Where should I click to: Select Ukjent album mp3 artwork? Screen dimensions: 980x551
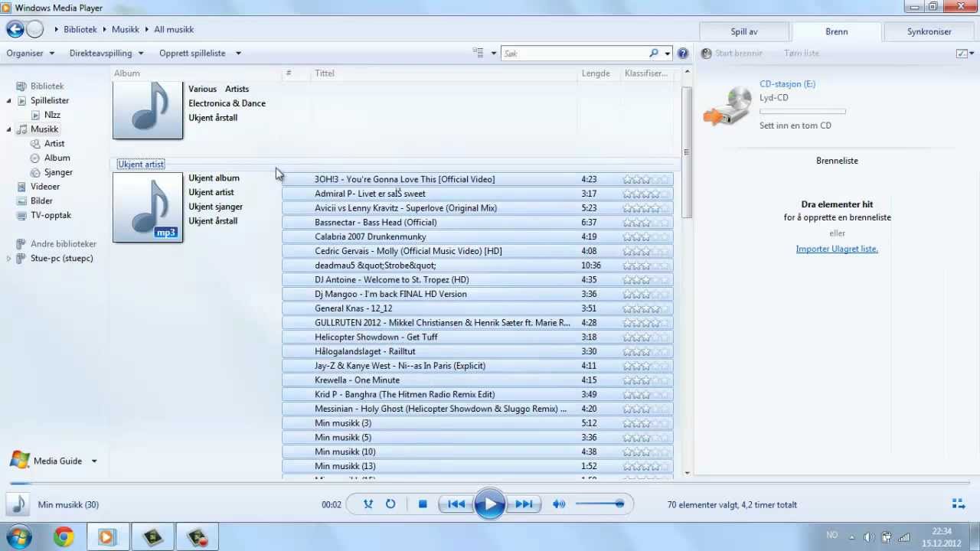[x=148, y=207]
